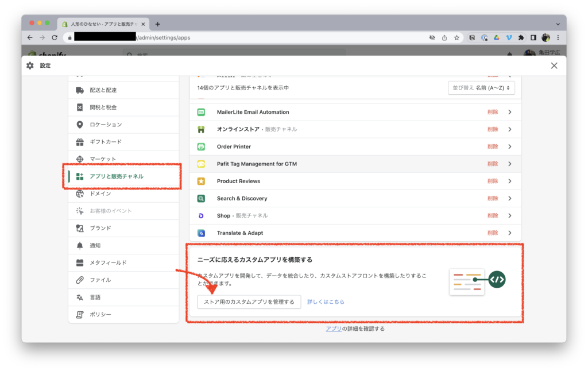Expand the Order Printer row chevron

(x=510, y=146)
